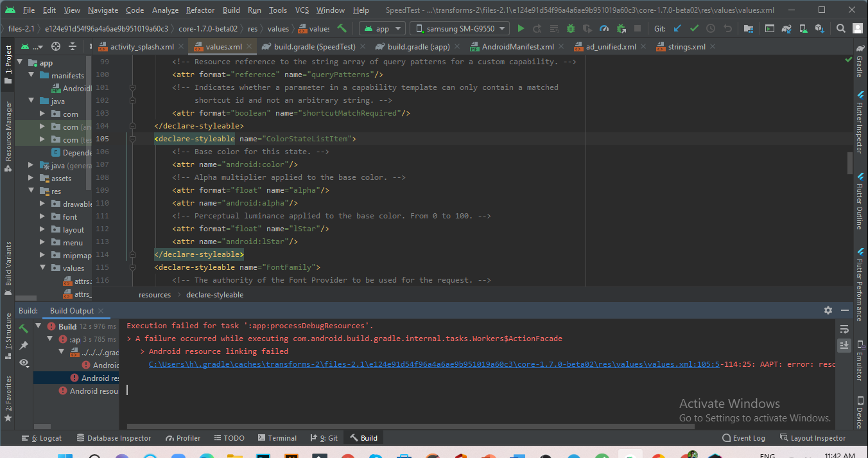Open the Layout Inspector tool window

(x=812, y=438)
